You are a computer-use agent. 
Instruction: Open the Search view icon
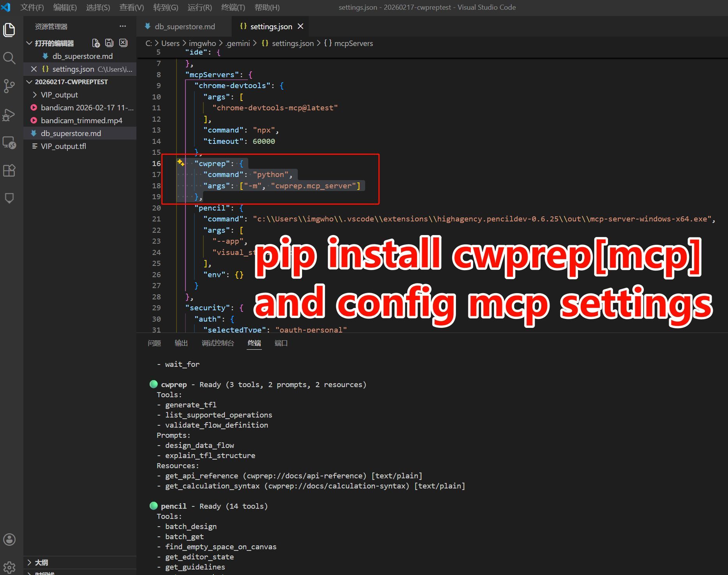(x=9, y=58)
